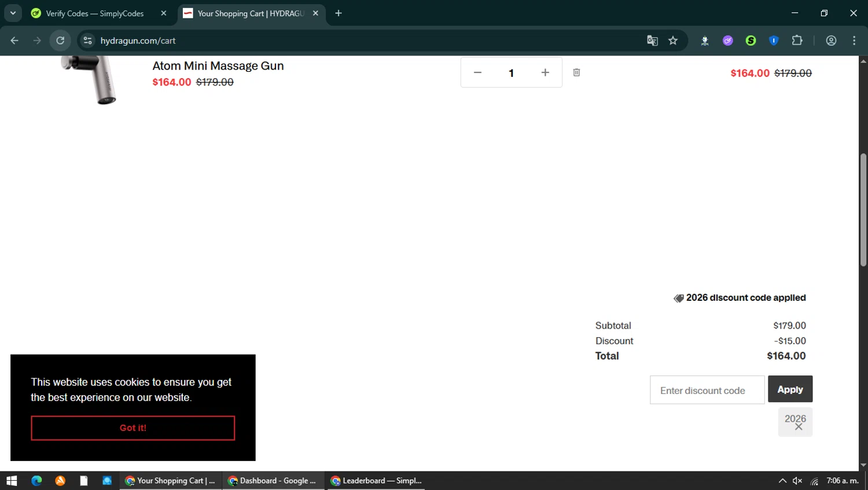868x490 pixels.
Task: Open the chess-piece extension icon
Action: [x=705, y=40]
